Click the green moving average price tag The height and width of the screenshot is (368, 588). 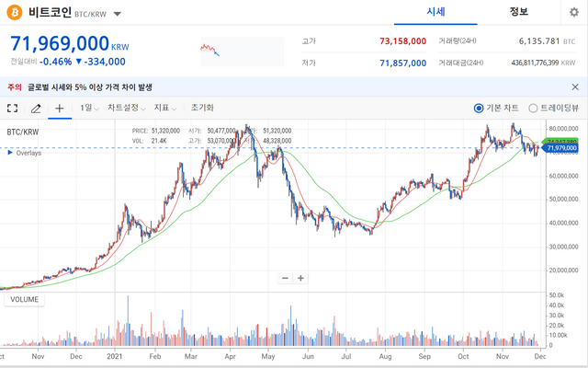tap(561, 141)
